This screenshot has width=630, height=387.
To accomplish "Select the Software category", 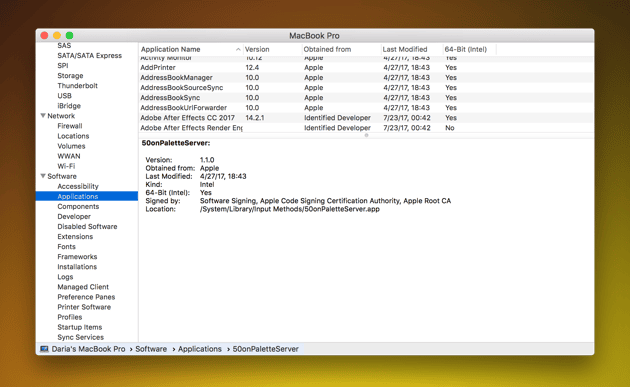I will [62, 176].
